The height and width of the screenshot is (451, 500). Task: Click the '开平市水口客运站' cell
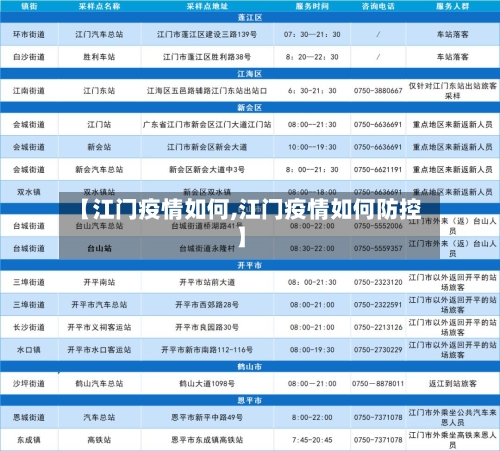pyautogui.click(x=99, y=350)
